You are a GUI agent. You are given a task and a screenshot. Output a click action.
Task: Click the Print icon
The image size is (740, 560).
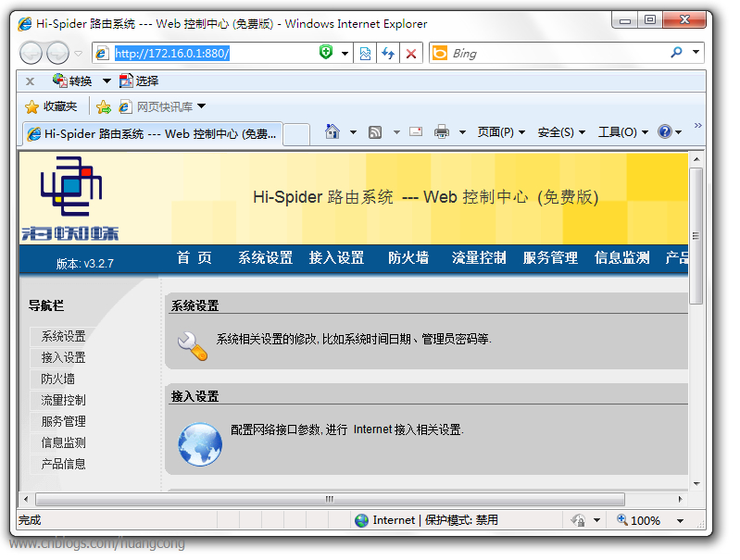coord(442,131)
